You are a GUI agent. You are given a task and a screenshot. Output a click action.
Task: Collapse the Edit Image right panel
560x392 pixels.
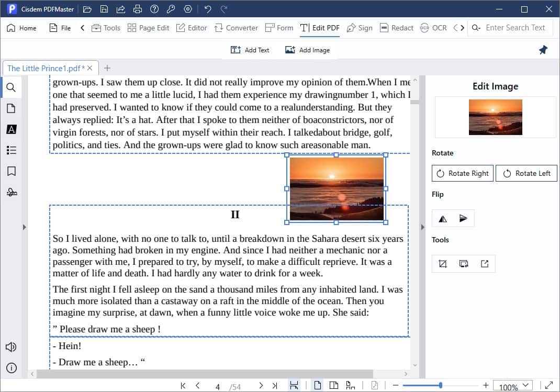point(422,227)
